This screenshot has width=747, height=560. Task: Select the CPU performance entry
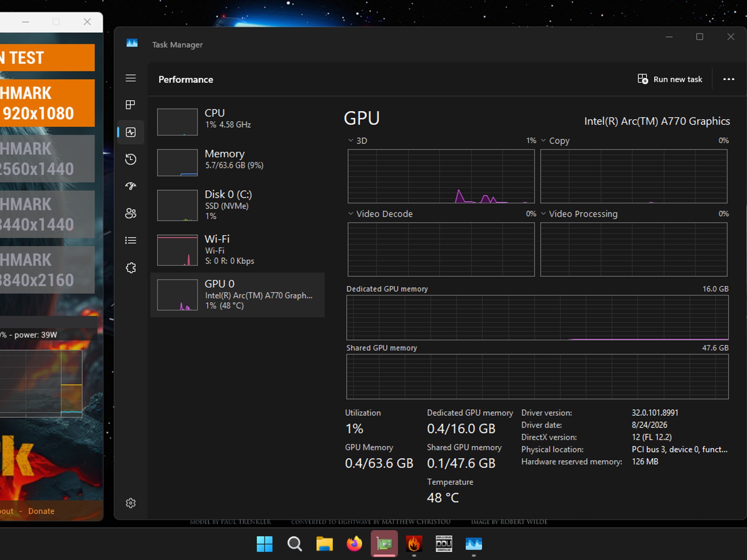click(237, 121)
